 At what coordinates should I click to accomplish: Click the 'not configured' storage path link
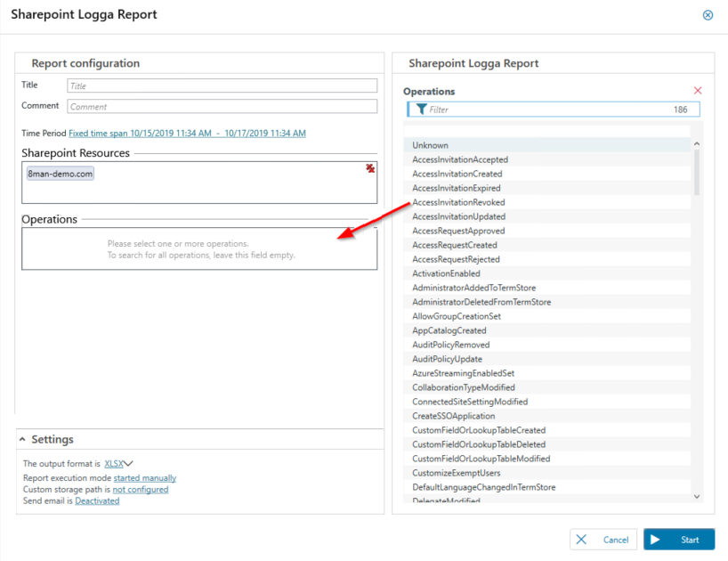140,490
